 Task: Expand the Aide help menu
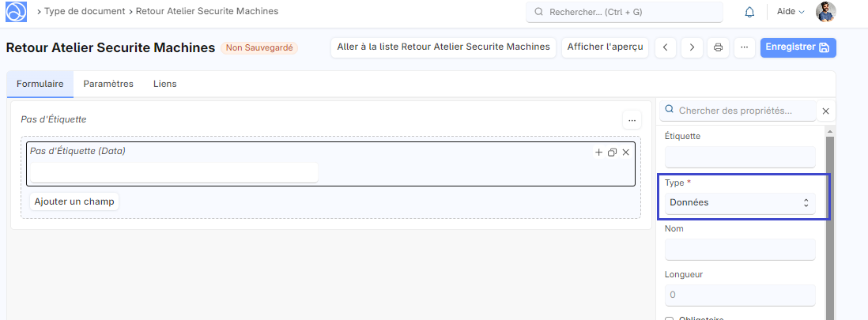[x=790, y=12]
